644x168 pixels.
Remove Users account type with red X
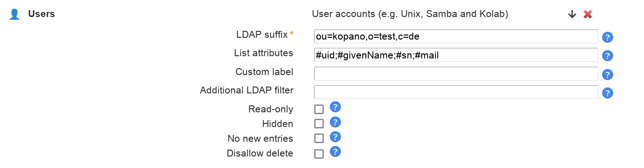588,14
